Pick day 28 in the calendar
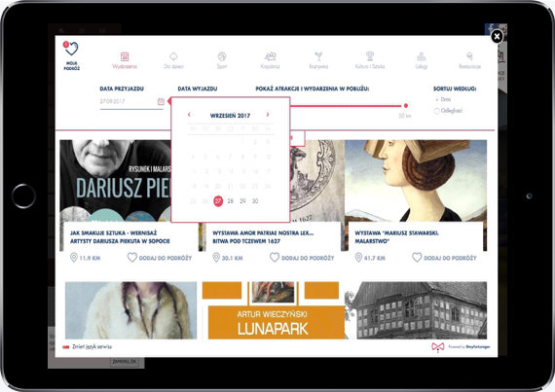 pos(231,201)
